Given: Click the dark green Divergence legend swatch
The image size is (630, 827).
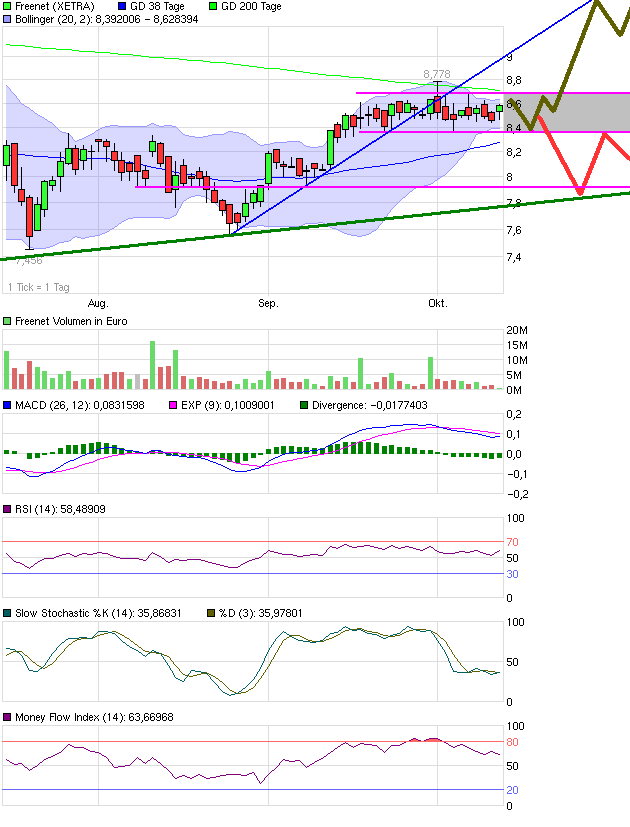Looking at the screenshot, I should 304,406.
